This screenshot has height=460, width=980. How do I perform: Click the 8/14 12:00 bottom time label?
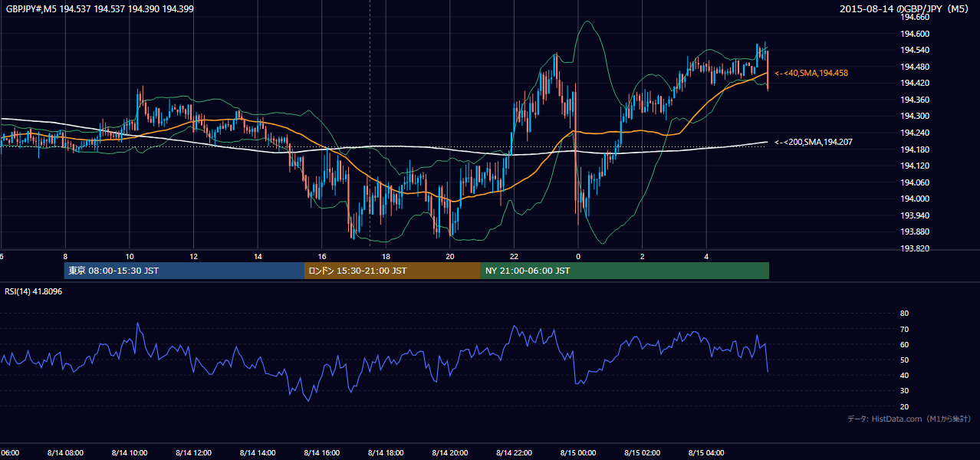[193, 453]
